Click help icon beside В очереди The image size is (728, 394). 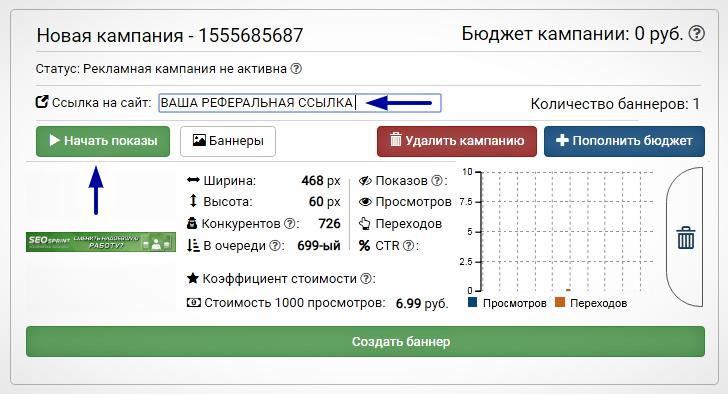[x=275, y=245]
